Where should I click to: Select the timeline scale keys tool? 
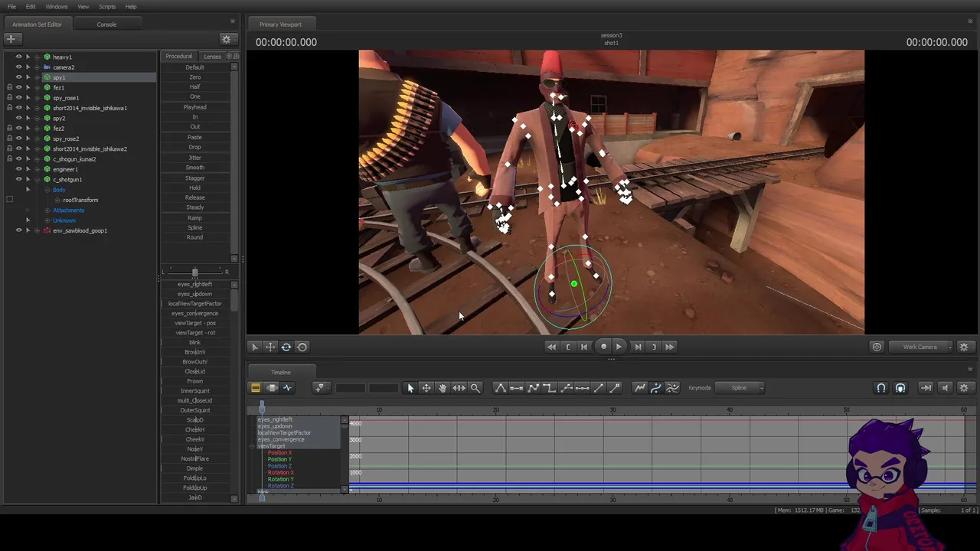(x=459, y=388)
